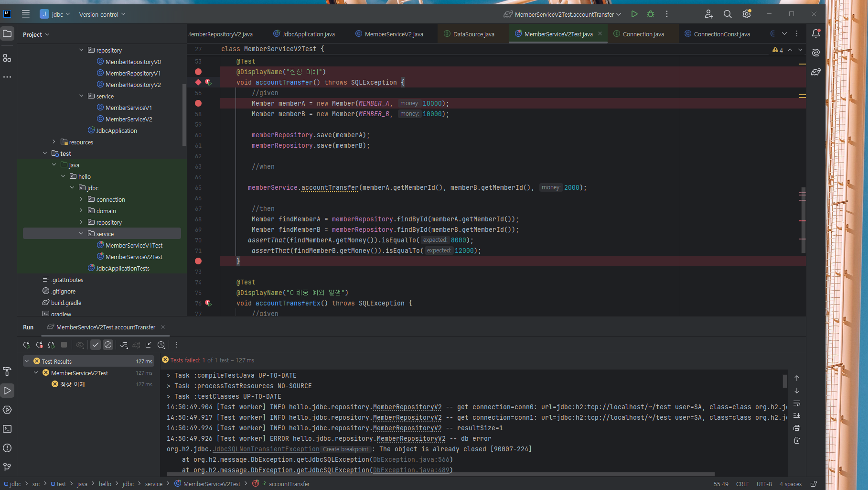
Task: Open jdbc project dropdown
Action: point(55,14)
